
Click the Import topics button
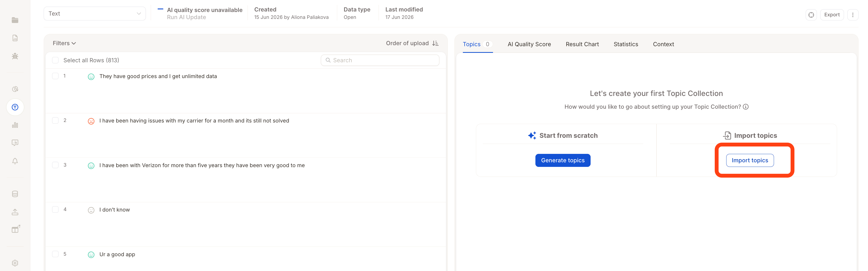(750, 160)
